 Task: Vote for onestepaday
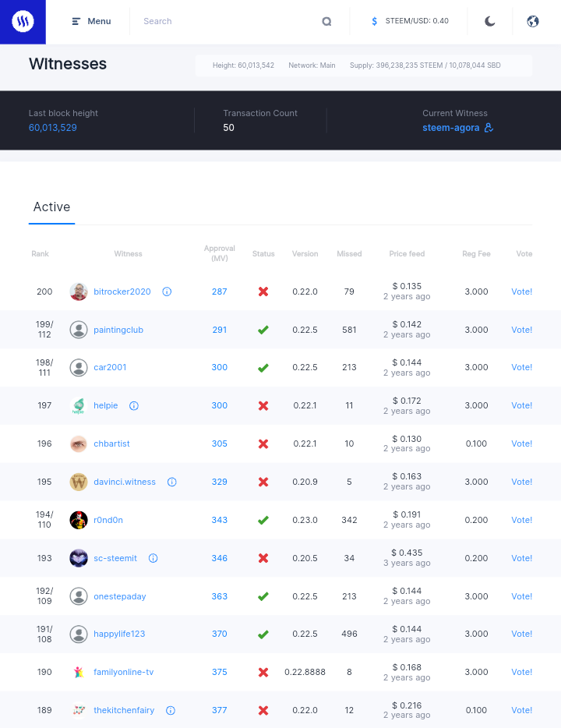click(x=521, y=596)
